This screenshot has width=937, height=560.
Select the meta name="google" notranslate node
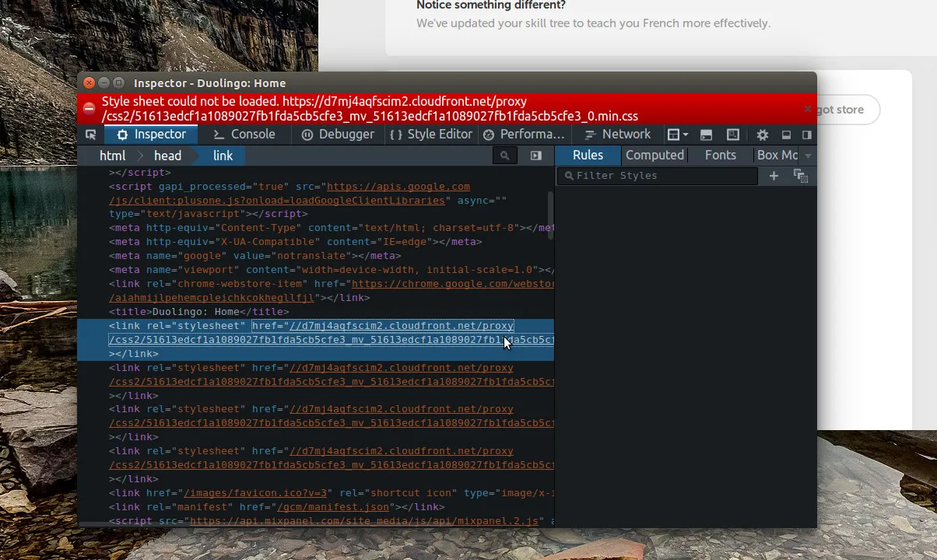click(255, 256)
